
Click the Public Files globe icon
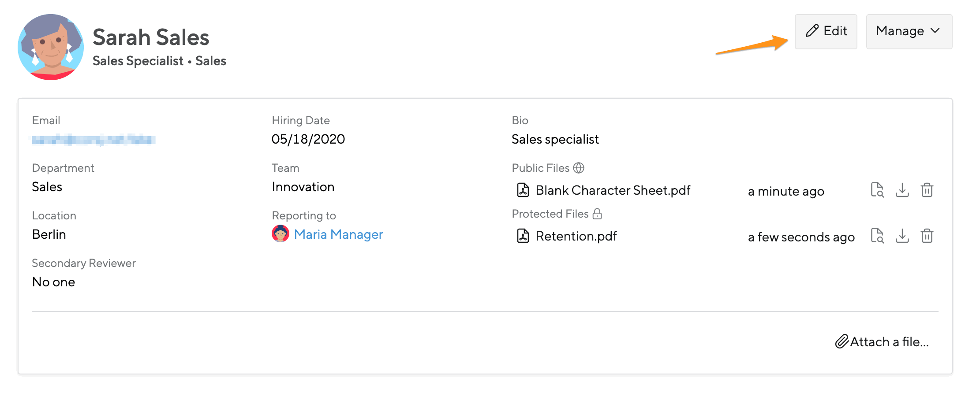click(579, 168)
